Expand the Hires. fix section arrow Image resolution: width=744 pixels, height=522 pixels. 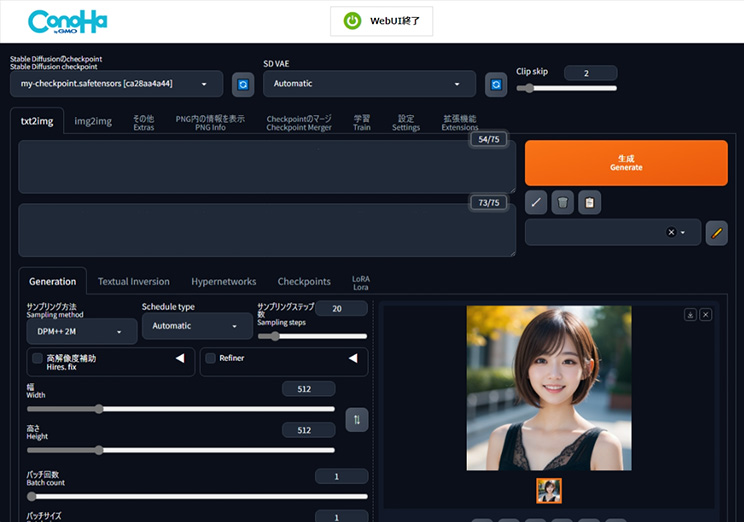[181, 358]
